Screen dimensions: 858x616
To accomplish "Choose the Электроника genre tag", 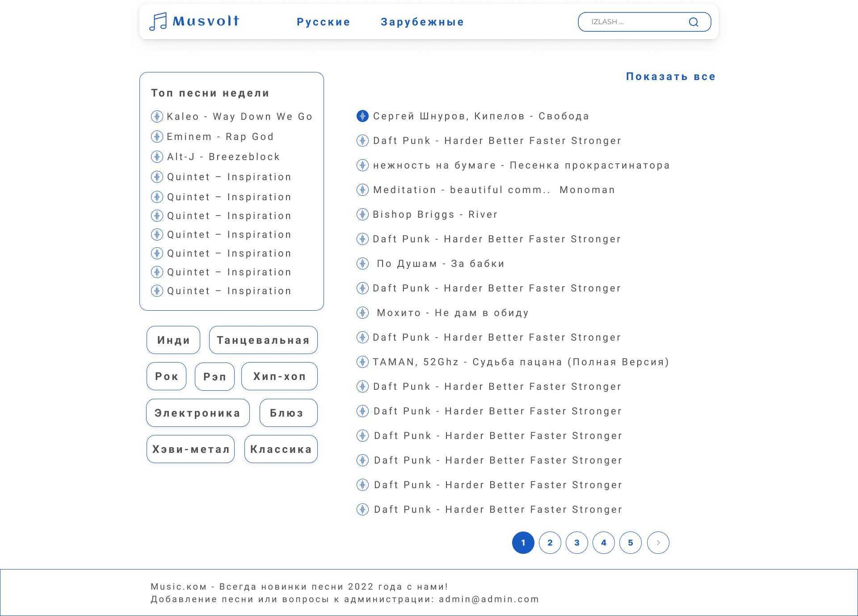I will click(198, 413).
